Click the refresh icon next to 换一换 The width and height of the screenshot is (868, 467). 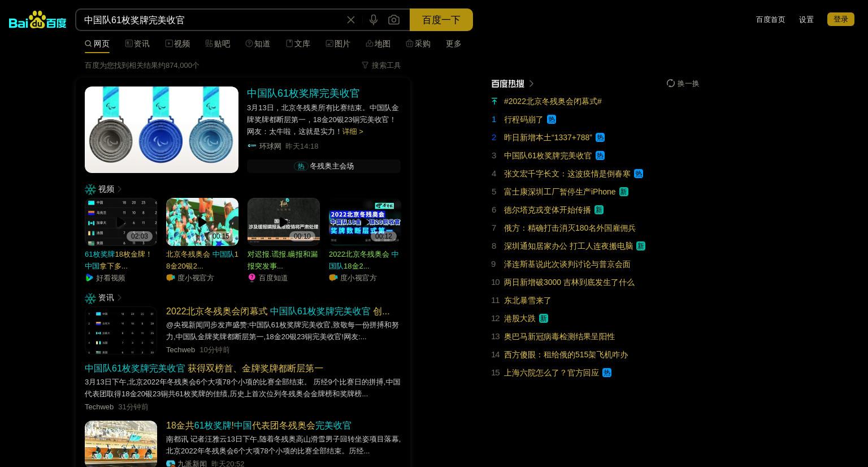pos(671,83)
